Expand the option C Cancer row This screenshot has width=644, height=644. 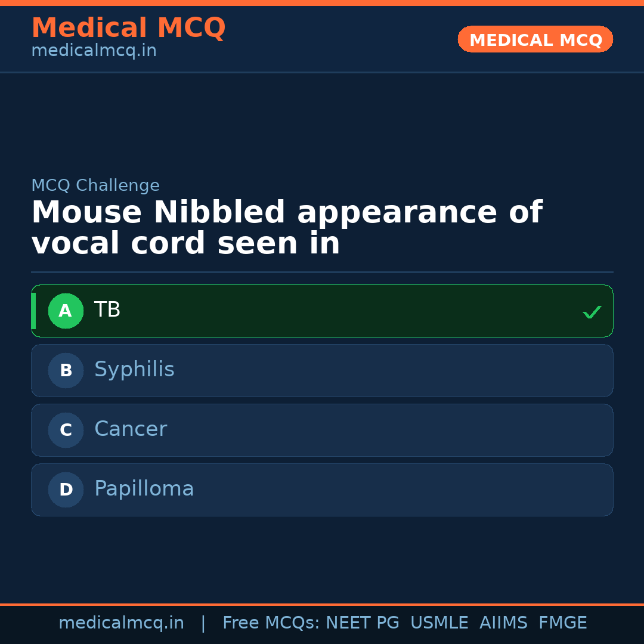pos(322,430)
